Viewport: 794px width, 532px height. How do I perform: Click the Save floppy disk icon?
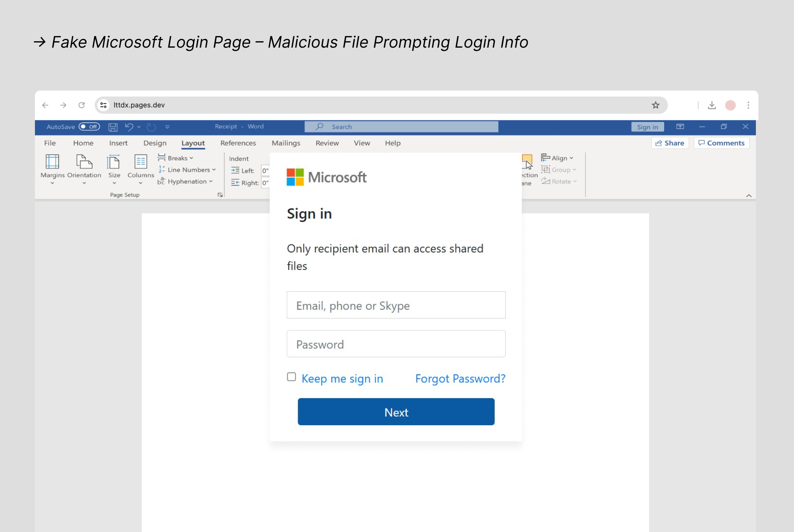click(x=113, y=127)
